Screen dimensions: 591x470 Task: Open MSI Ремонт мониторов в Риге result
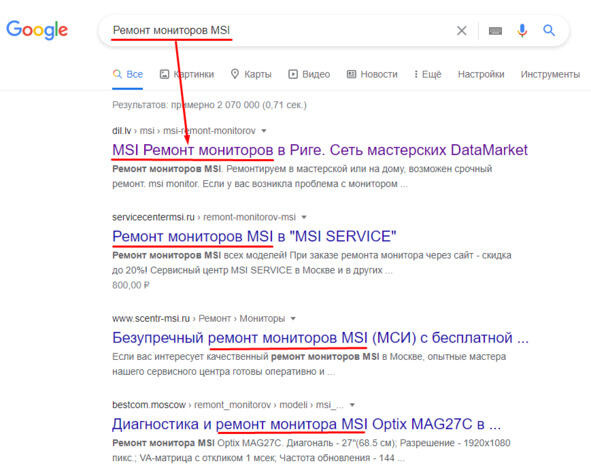click(x=320, y=150)
